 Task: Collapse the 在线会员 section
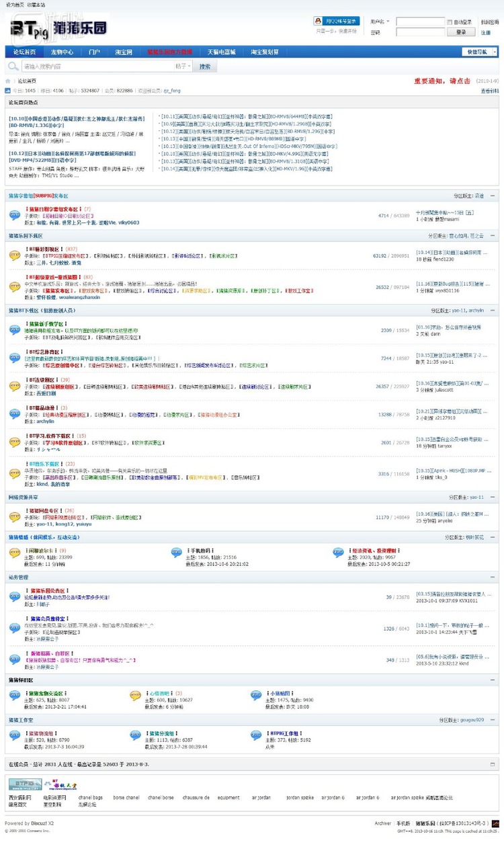[x=493, y=764]
